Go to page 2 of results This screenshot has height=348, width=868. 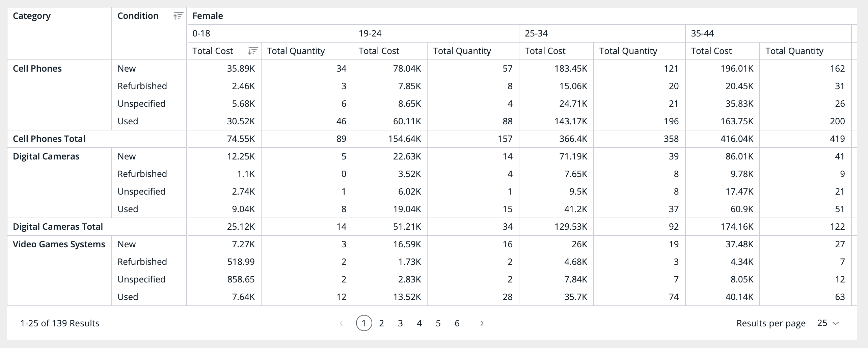(381, 323)
